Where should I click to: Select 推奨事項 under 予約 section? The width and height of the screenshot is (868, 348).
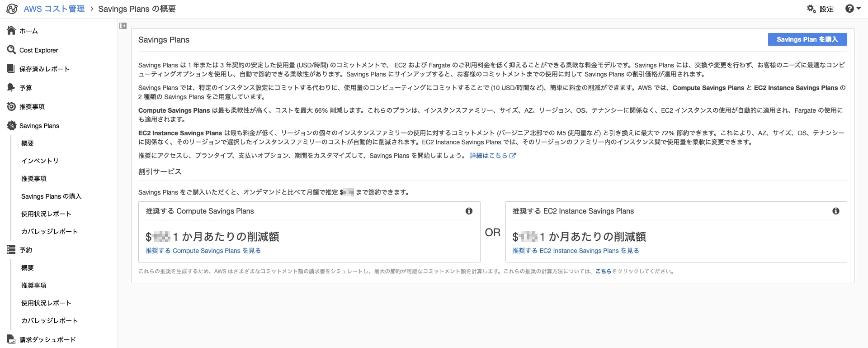pos(34,285)
